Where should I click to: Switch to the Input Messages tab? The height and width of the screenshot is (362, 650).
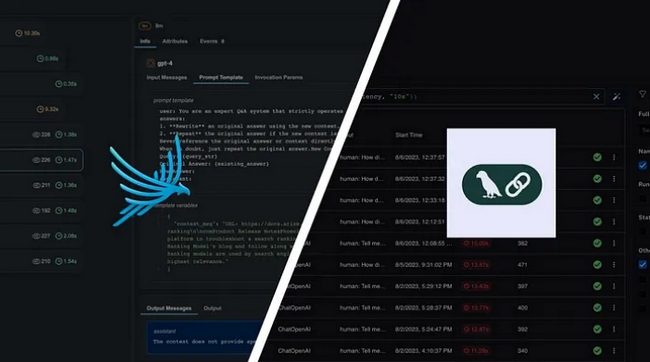(x=167, y=78)
